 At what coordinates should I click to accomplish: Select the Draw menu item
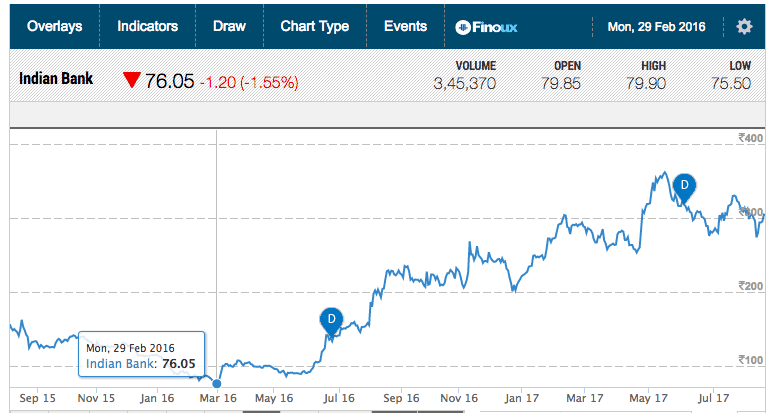229,26
